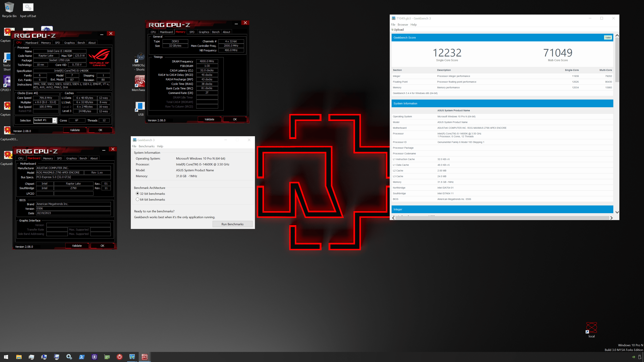The width and height of the screenshot is (644, 362).
Task: Open Bench tab in CPU-Z Mainboard window
Action: pos(83,158)
